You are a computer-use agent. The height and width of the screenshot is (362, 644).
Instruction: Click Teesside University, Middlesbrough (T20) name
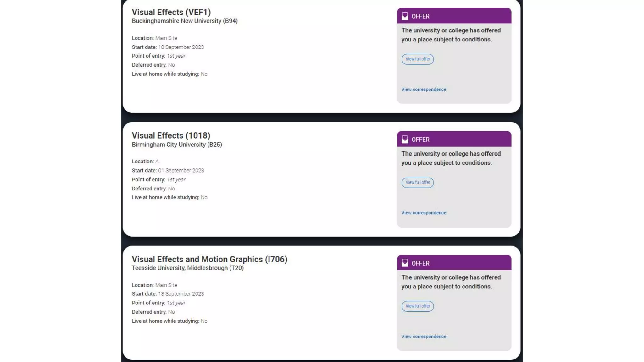point(187,268)
